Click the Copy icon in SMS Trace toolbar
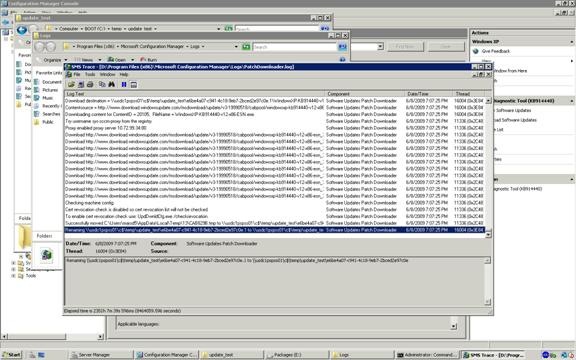This screenshot has height=360, width=576. point(102,84)
